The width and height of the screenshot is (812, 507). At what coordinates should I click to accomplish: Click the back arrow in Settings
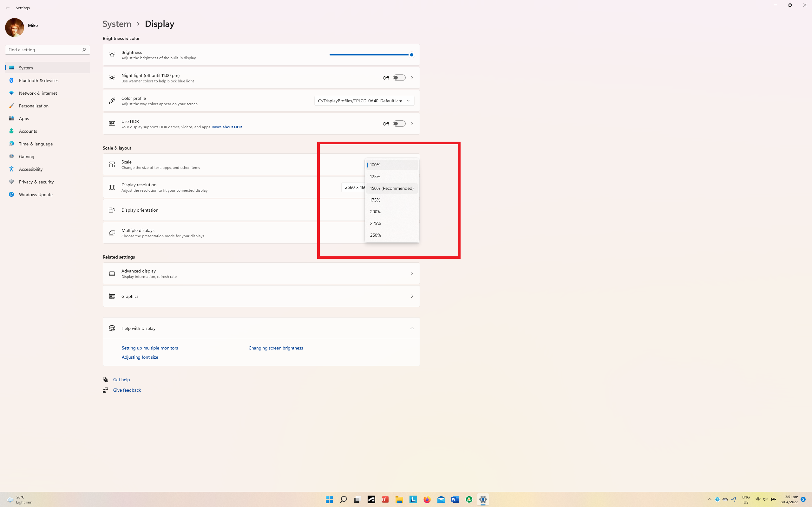click(7, 7)
